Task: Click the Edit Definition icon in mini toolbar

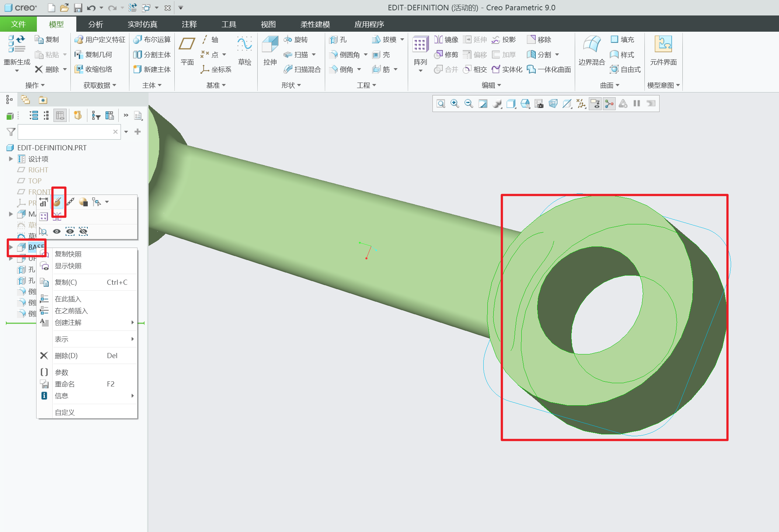Action: [58, 202]
